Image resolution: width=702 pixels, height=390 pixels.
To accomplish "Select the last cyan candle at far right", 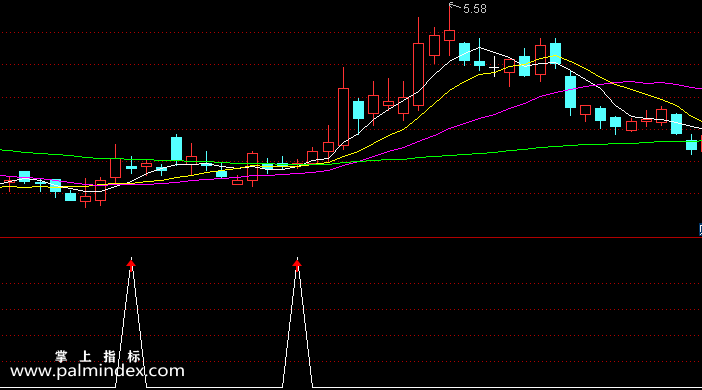I will point(691,145).
